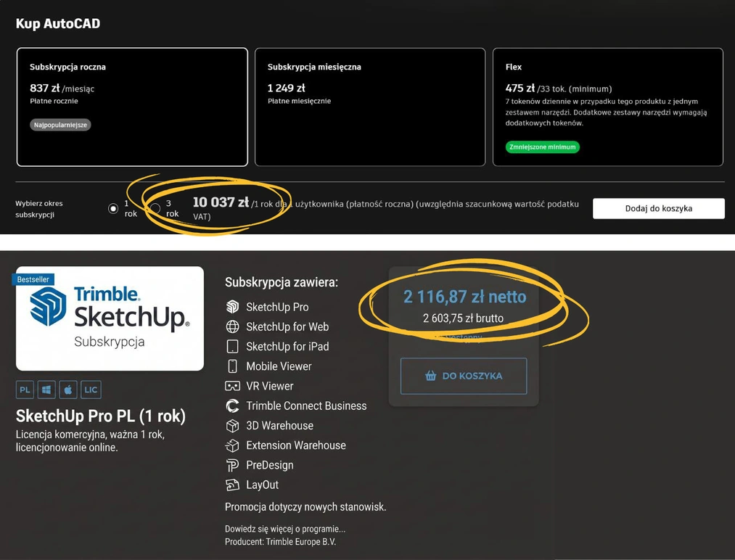Screen dimensions: 735x560
Task: Click Promocja dotyczy nowych stanowisk text
Action: coord(305,507)
